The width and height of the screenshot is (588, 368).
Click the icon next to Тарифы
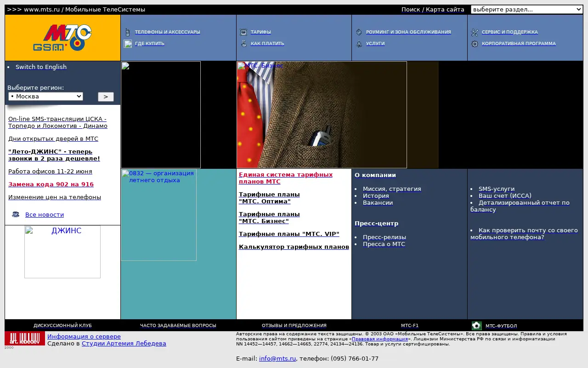click(x=243, y=32)
